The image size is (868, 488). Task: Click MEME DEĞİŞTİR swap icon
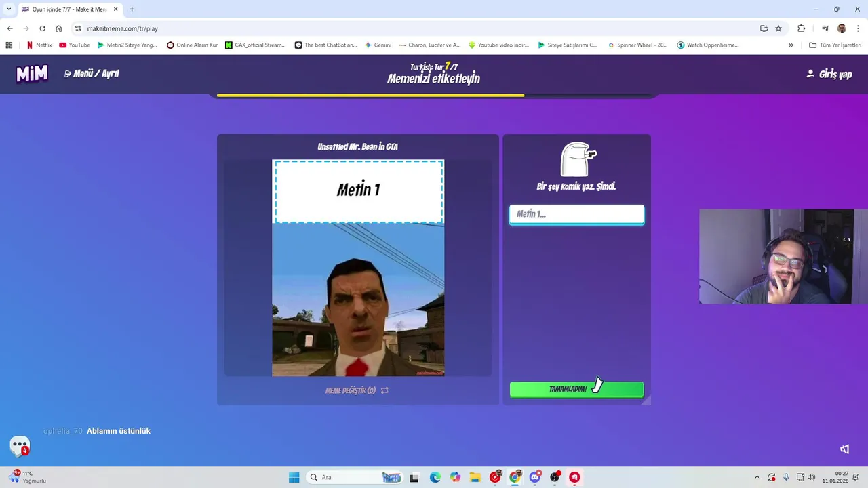coord(384,390)
